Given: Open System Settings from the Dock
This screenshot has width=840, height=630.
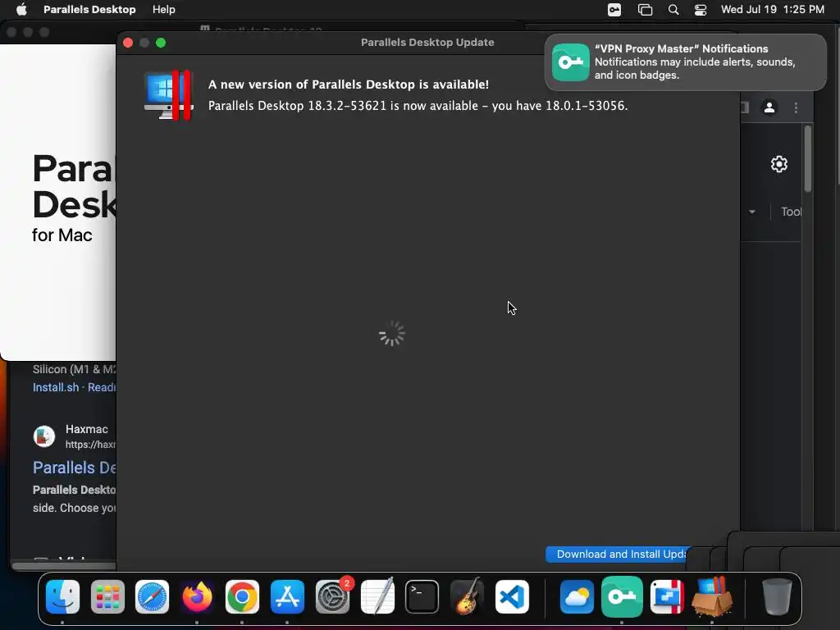Looking at the screenshot, I should click(x=332, y=597).
